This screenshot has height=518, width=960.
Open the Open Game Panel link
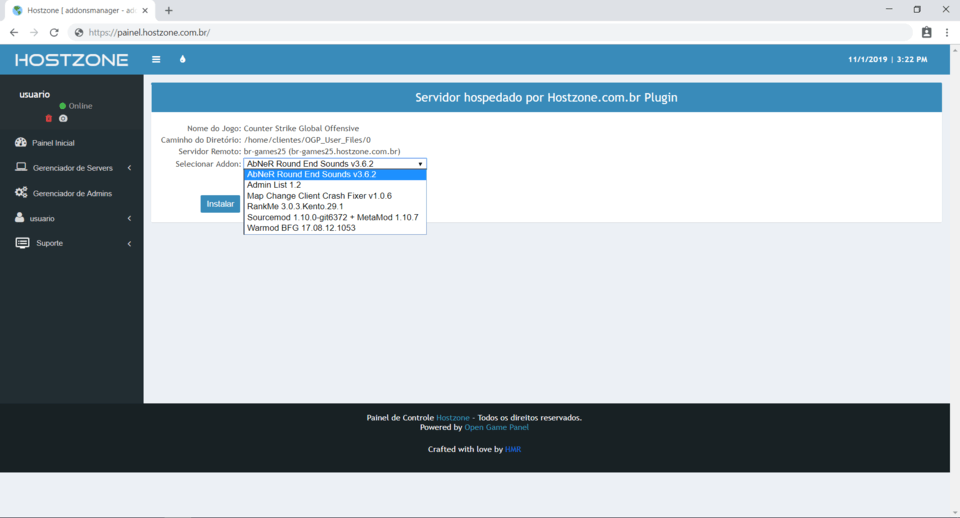tap(497, 427)
